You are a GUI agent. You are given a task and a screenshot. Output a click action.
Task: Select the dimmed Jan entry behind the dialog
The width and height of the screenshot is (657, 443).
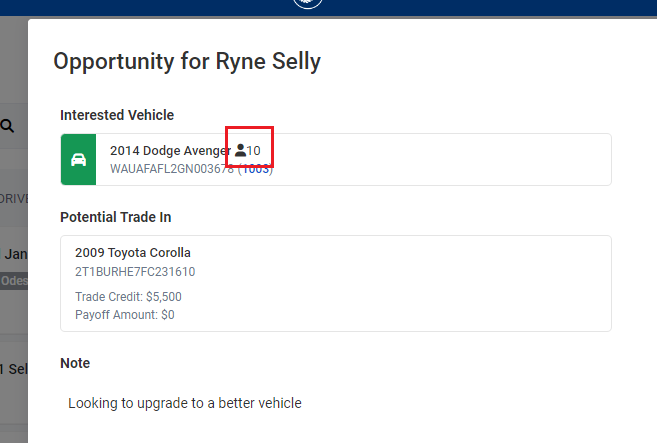point(15,254)
